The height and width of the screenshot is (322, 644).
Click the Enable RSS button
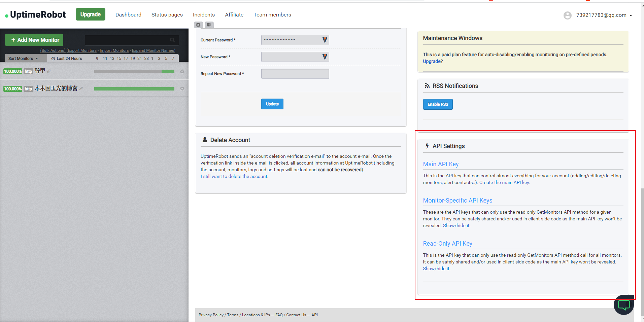click(438, 104)
